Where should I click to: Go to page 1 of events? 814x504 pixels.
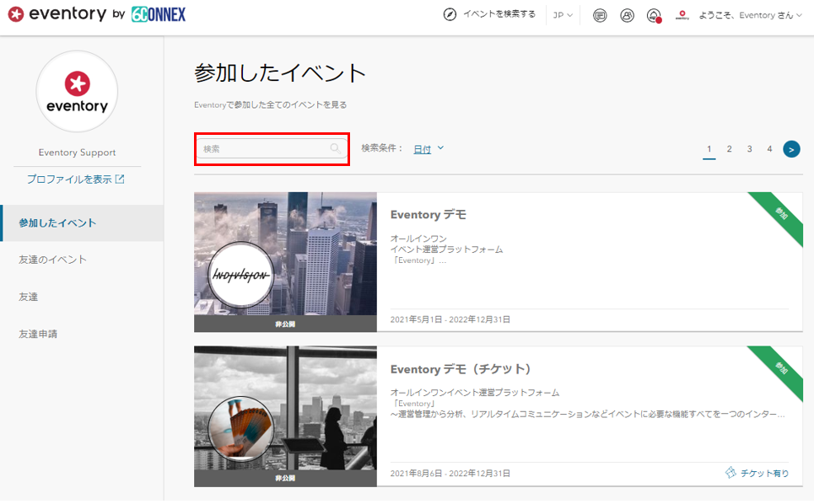tap(709, 149)
